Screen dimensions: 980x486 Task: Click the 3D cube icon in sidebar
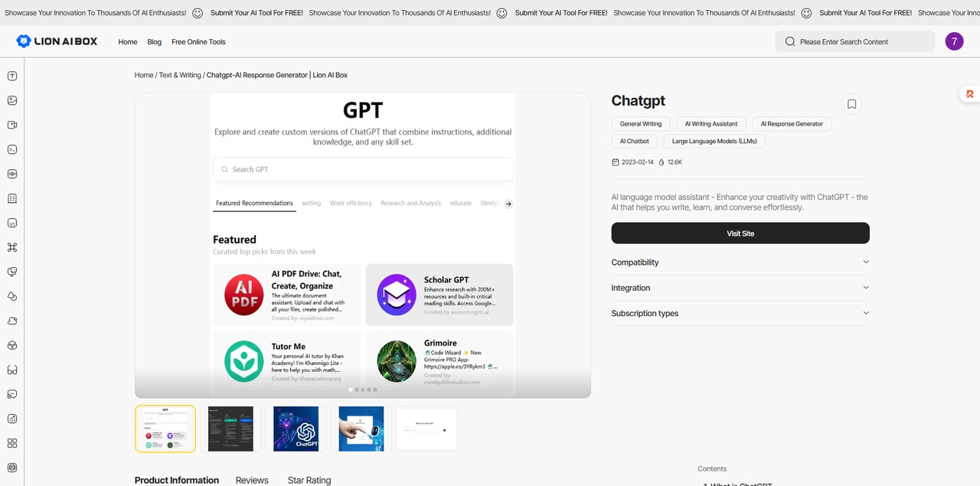pos(12,345)
